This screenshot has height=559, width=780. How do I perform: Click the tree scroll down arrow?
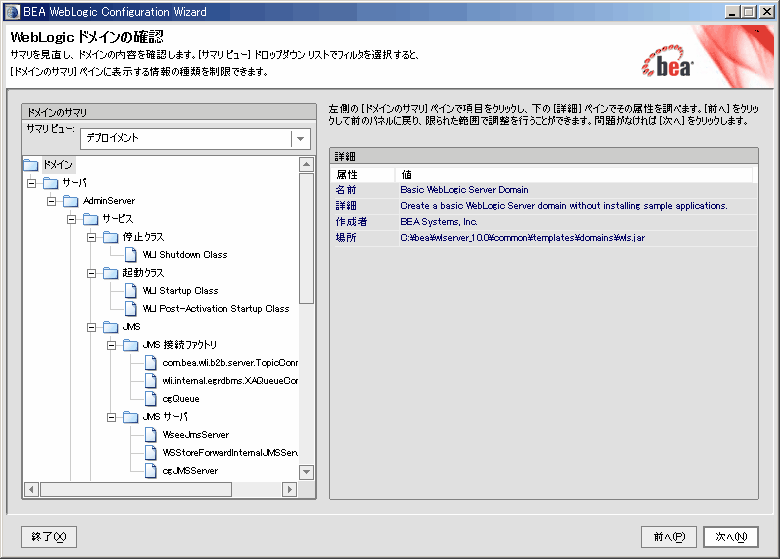click(306, 472)
